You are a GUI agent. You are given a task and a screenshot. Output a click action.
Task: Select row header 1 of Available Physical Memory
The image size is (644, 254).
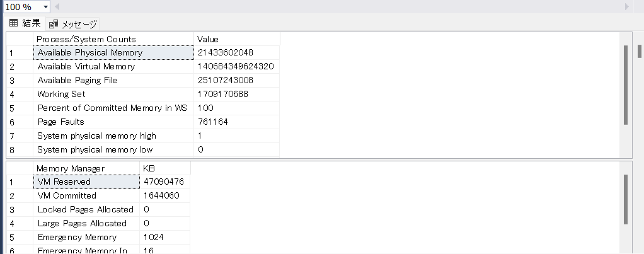[20, 52]
